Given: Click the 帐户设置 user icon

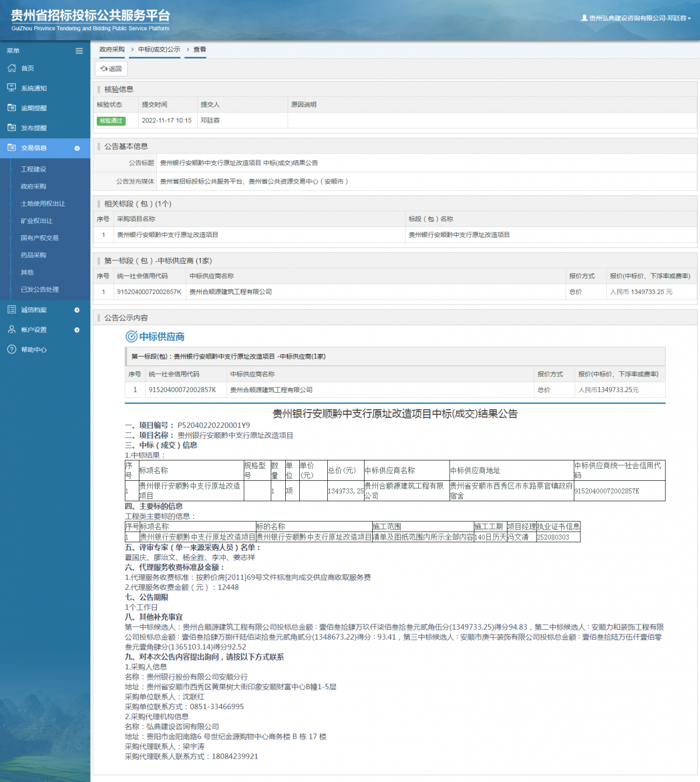Looking at the screenshot, I should (12, 330).
